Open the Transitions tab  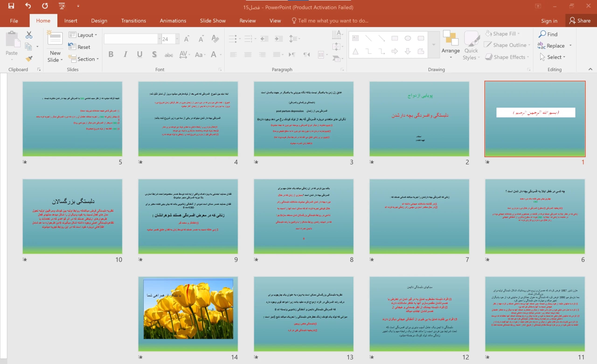click(133, 21)
